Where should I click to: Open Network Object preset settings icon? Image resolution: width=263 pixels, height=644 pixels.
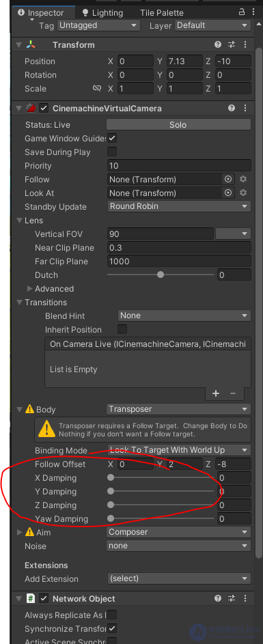coord(232,598)
